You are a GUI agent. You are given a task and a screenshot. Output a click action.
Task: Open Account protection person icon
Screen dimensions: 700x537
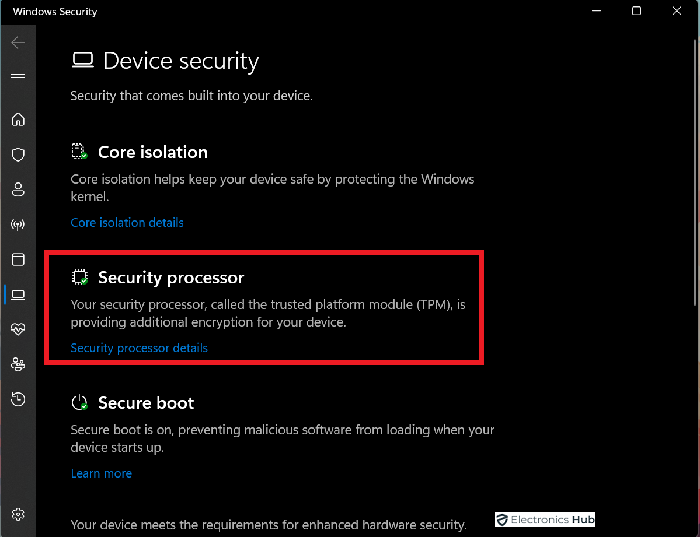point(18,189)
